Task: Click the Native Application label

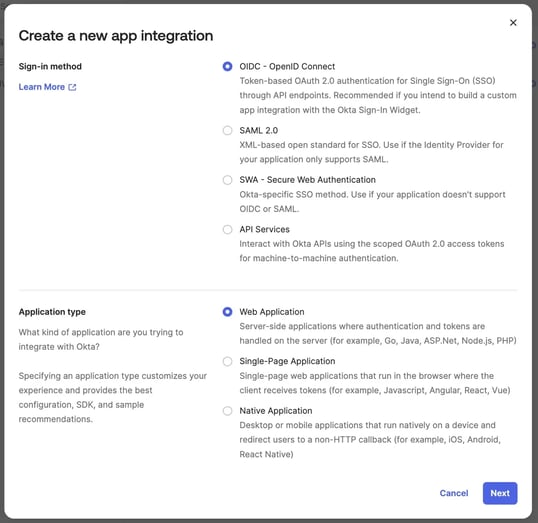Action: point(276,410)
